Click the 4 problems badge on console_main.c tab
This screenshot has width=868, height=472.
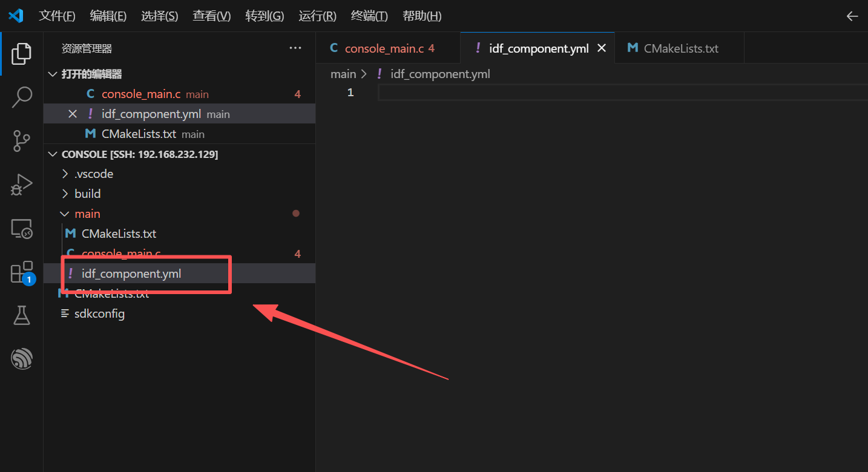tap(432, 48)
